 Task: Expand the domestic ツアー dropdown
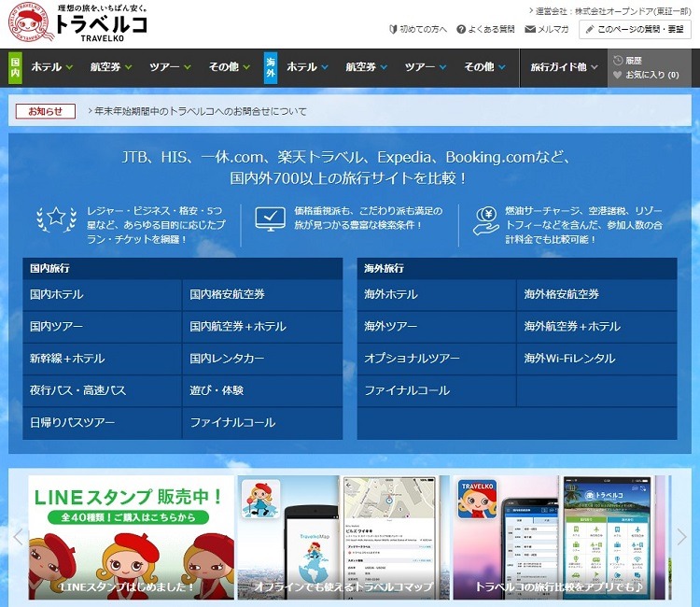pos(170,67)
